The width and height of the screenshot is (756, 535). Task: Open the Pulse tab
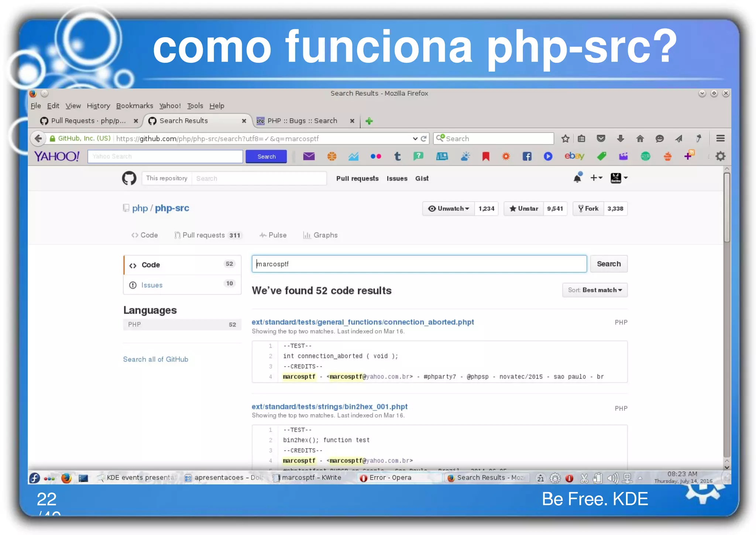pyautogui.click(x=273, y=235)
